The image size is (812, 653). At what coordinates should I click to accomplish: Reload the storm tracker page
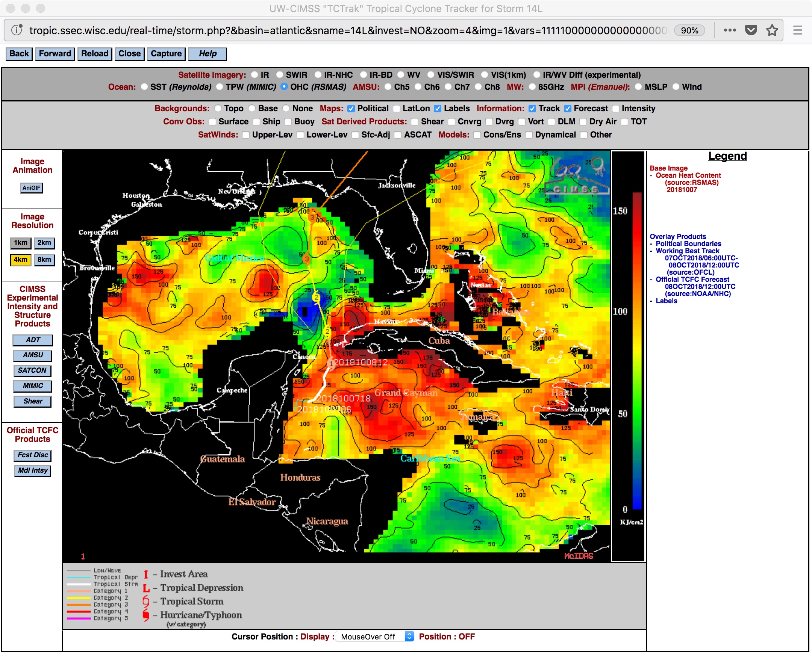tap(95, 54)
